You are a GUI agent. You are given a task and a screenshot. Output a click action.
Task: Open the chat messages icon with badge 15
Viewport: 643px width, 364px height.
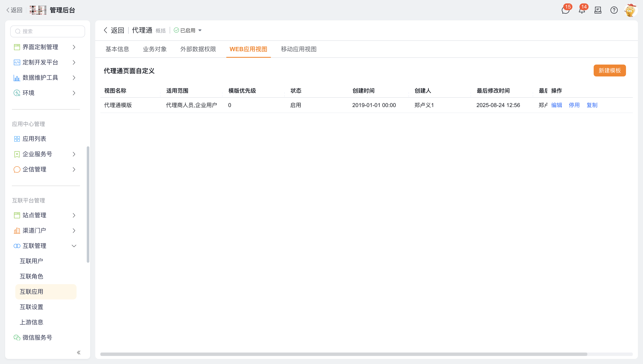click(x=565, y=10)
